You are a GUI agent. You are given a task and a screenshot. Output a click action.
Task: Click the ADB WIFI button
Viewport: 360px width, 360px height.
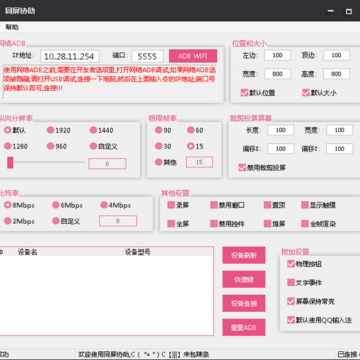pos(193,56)
